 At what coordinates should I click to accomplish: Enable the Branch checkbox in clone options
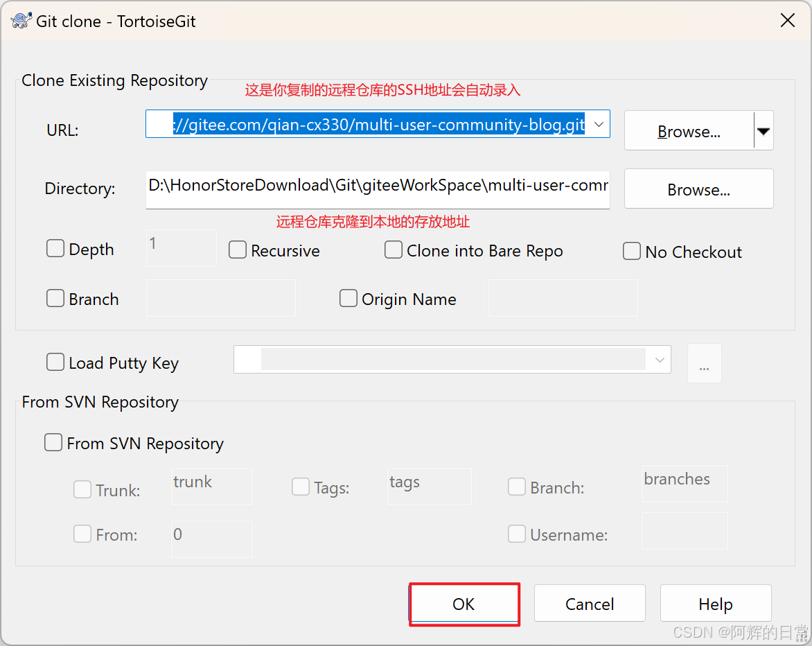55,298
